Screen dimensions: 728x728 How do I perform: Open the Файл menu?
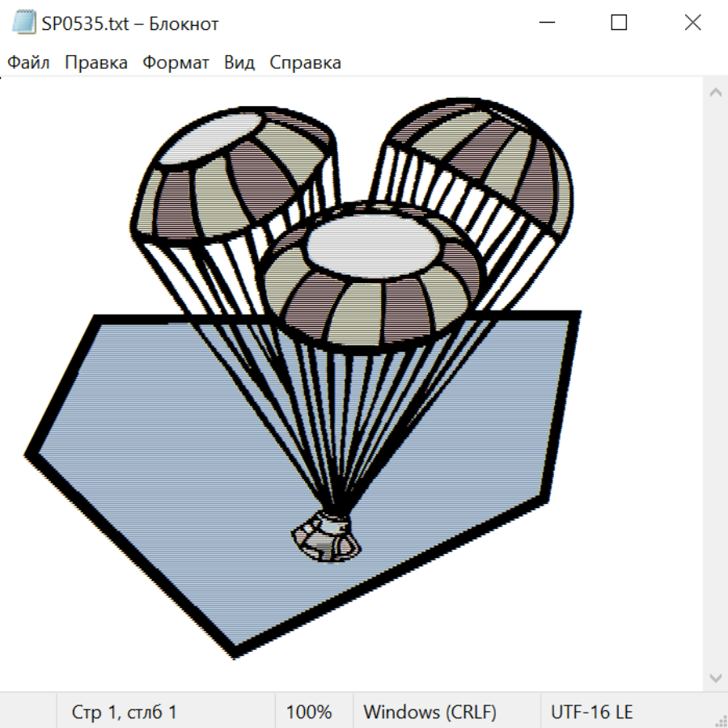[x=28, y=63]
